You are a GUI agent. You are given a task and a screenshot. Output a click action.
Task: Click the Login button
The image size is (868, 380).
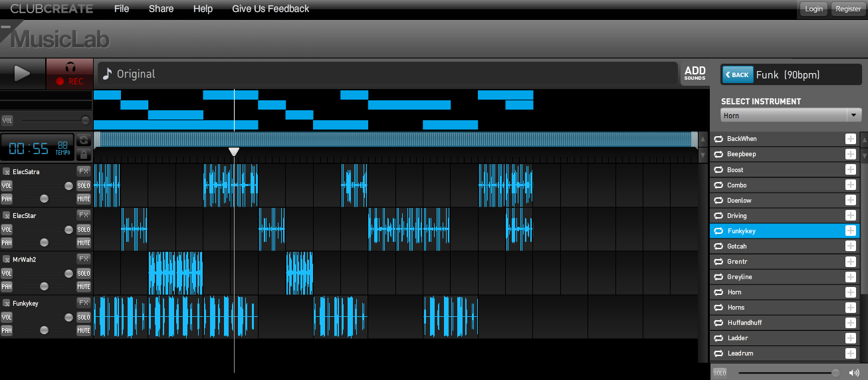click(814, 9)
